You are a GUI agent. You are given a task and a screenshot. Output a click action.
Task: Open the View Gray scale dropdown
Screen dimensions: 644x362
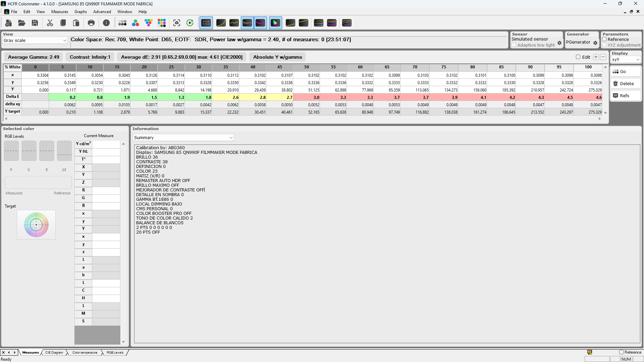pos(35,40)
